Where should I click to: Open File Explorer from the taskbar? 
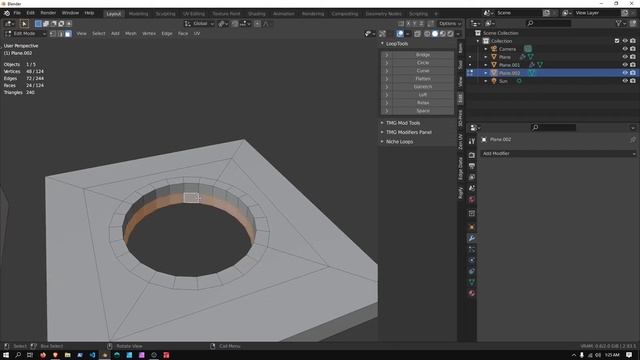coord(68,355)
